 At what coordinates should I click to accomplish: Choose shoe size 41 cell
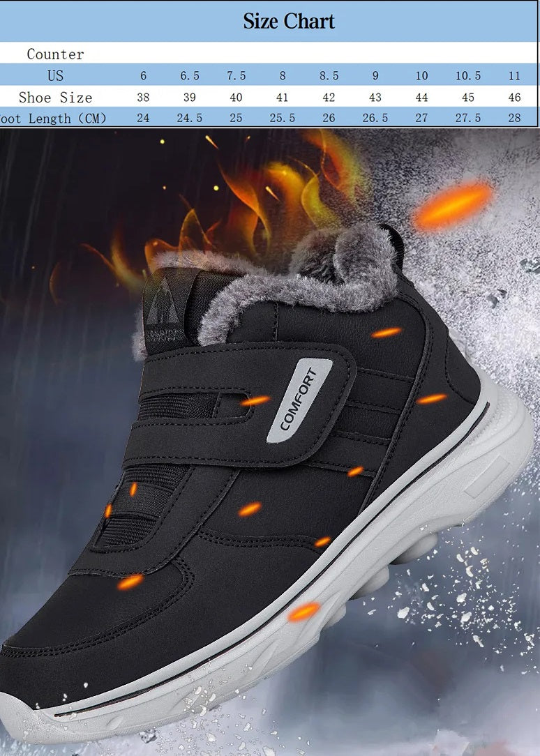282,97
